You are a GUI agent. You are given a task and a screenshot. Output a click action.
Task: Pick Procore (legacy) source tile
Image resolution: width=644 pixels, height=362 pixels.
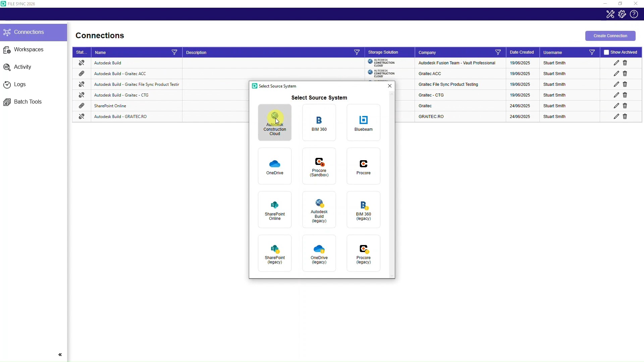pos(363,253)
